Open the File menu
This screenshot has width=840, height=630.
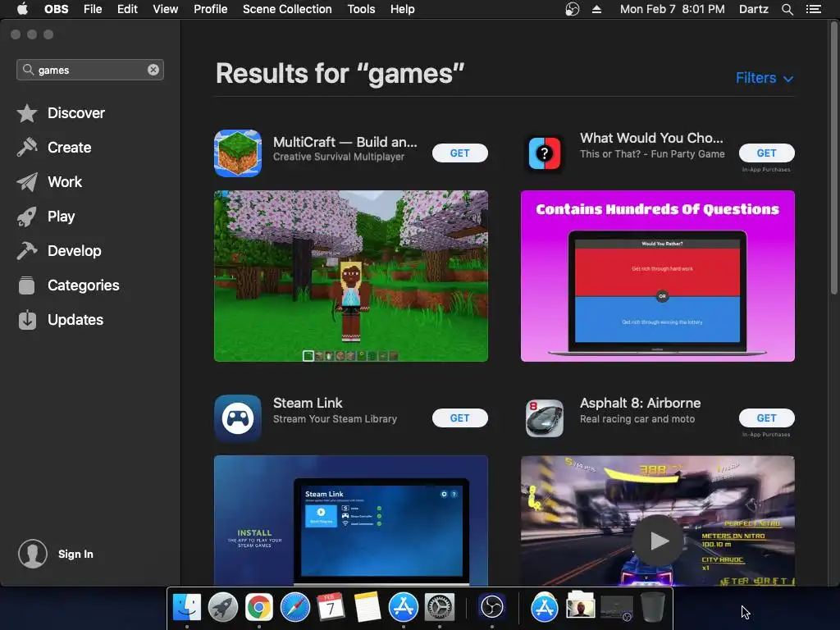[x=93, y=9]
